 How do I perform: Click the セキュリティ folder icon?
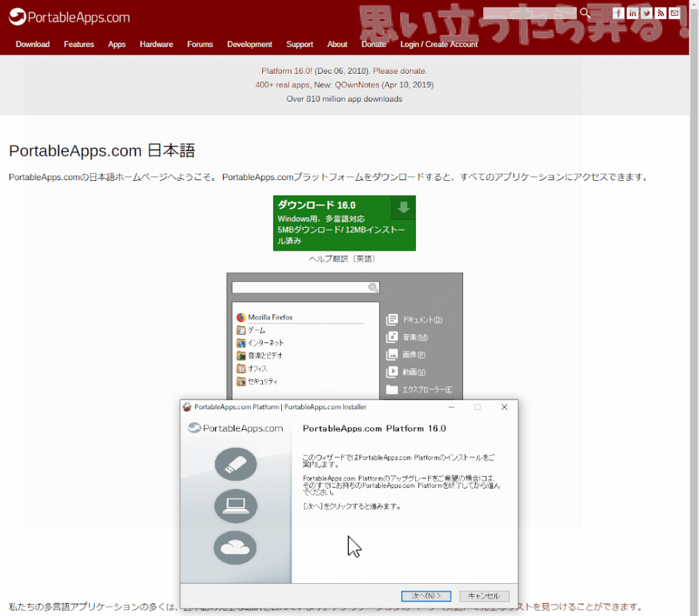pyautogui.click(x=241, y=381)
